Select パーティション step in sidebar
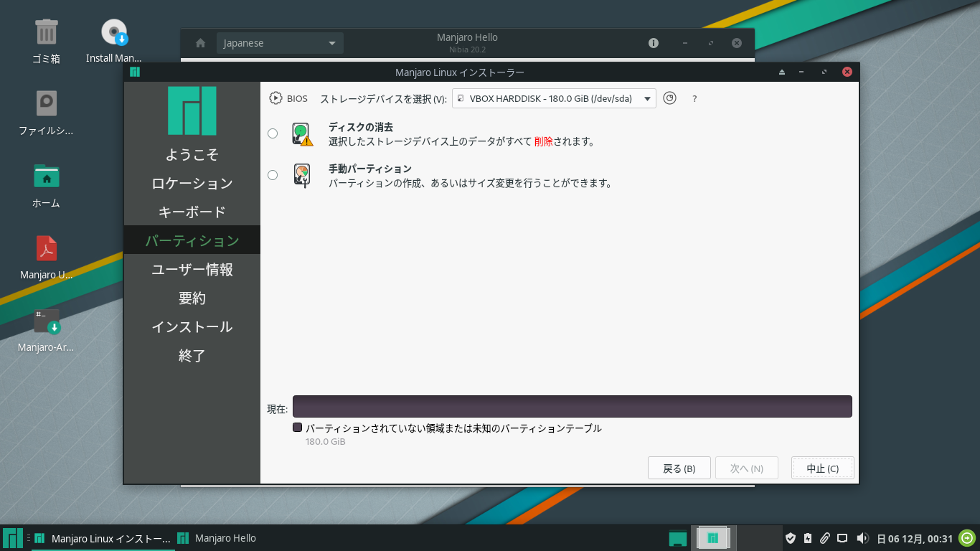Viewport: 980px width, 551px height. pos(192,240)
